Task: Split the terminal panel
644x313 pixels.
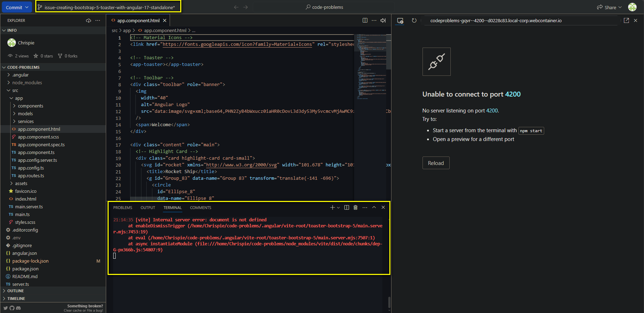Action: [347, 208]
